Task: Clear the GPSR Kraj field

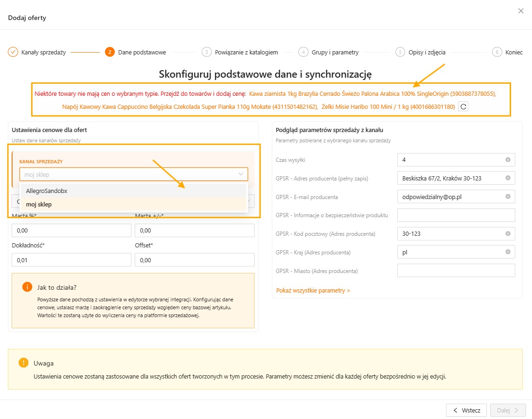Action: tap(507, 252)
